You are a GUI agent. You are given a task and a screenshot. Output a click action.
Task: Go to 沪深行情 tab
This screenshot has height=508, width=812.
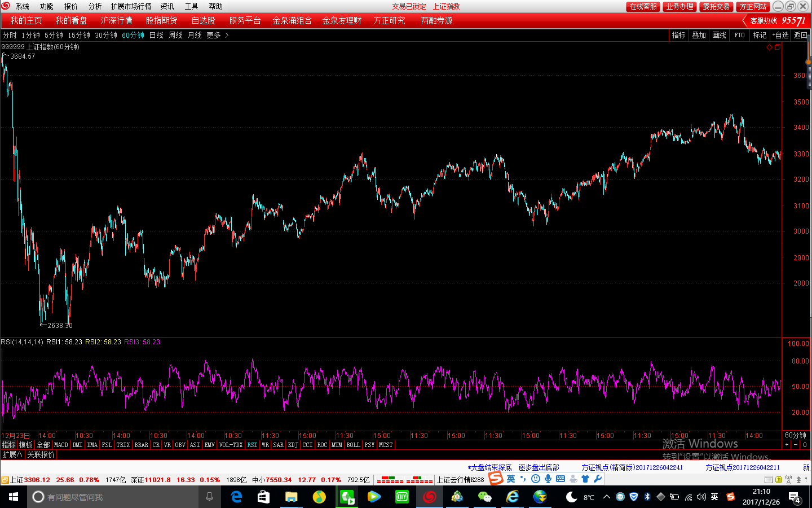pyautogui.click(x=116, y=20)
